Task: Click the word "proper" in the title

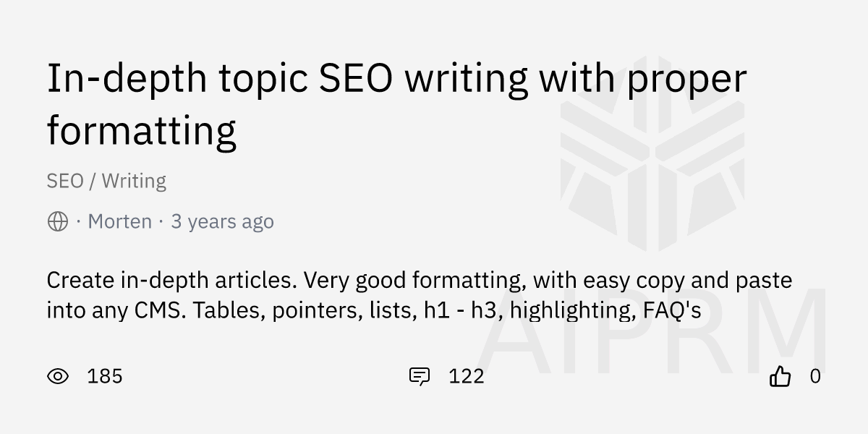Action: click(686, 80)
